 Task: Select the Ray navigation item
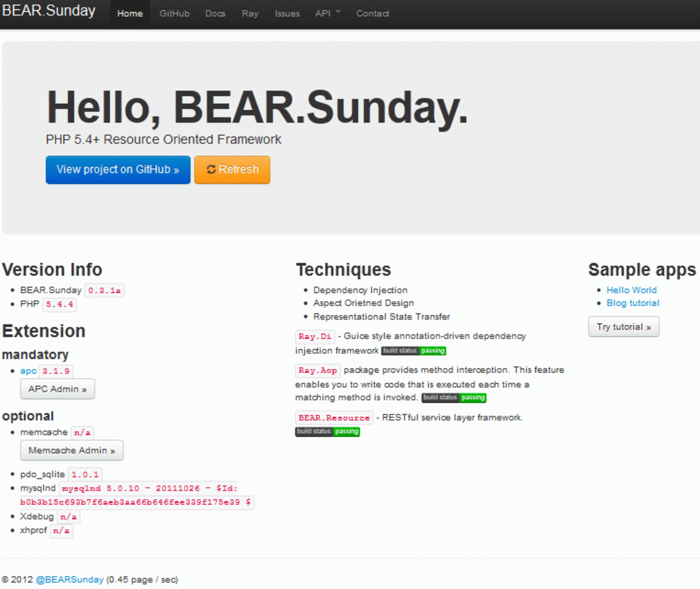pyautogui.click(x=250, y=13)
